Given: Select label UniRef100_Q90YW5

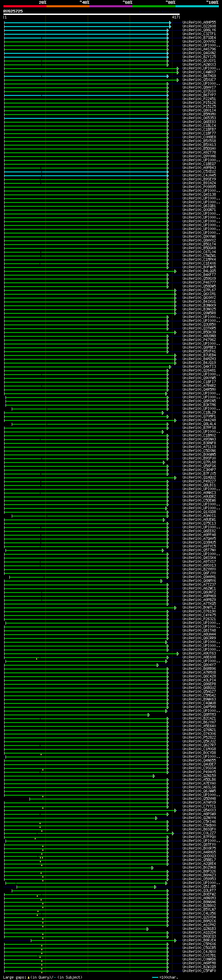Looking at the screenshot, I should [199, 378].
